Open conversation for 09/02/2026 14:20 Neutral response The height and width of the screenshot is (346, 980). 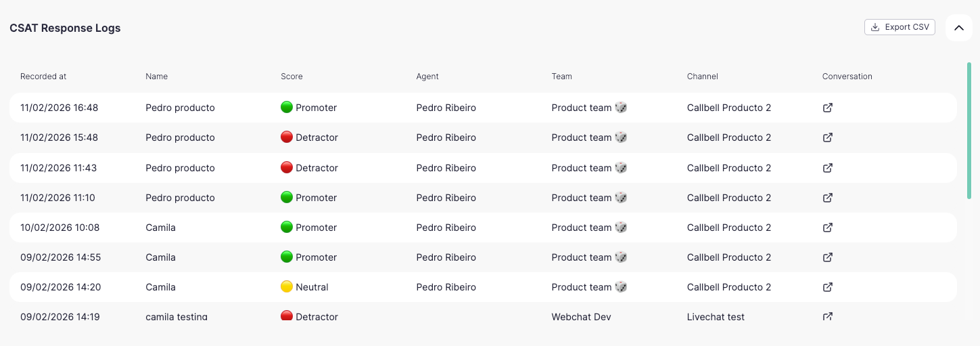pos(827,287)
